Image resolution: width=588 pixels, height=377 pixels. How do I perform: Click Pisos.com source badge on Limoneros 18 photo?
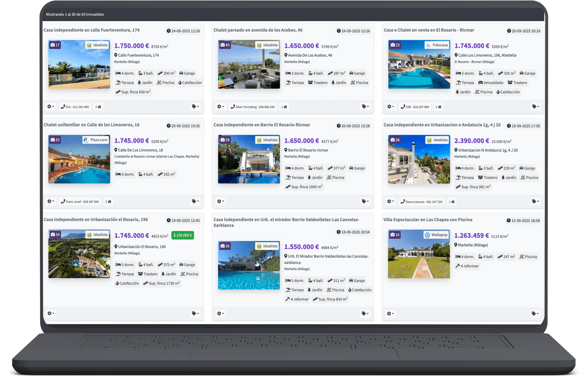96,140
